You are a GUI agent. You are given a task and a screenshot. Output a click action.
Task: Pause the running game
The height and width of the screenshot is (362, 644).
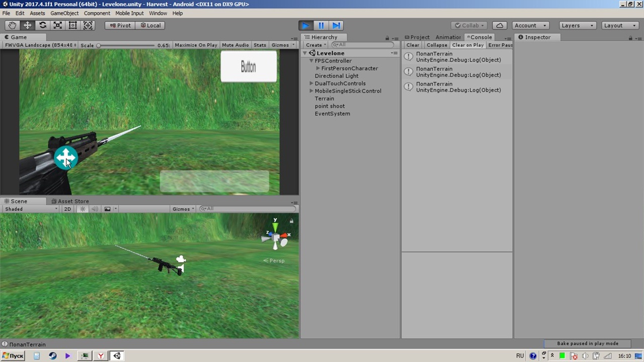pos(321,25)
